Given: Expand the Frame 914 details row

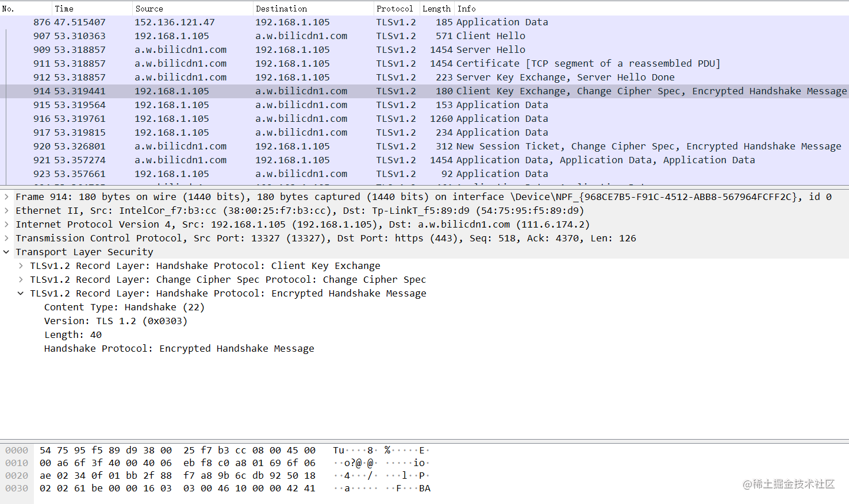Looking at the screenshot, I should (x=6, y=197).
